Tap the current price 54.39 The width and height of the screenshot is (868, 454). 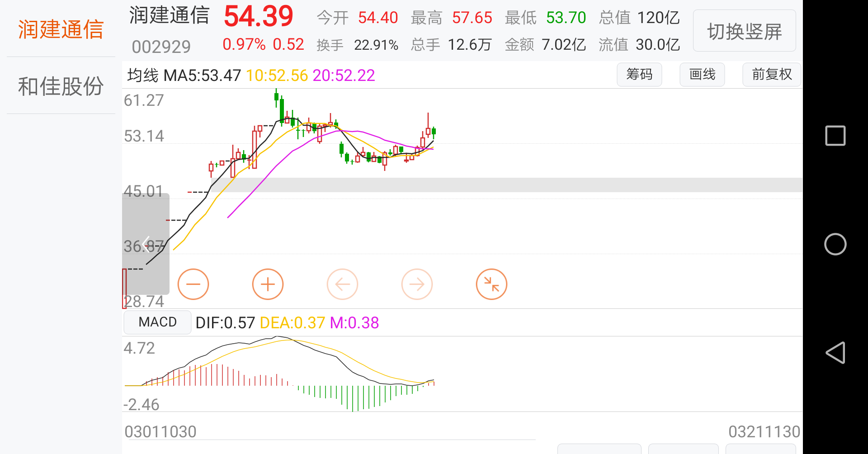pyautogui.click(x=259, y=17)
